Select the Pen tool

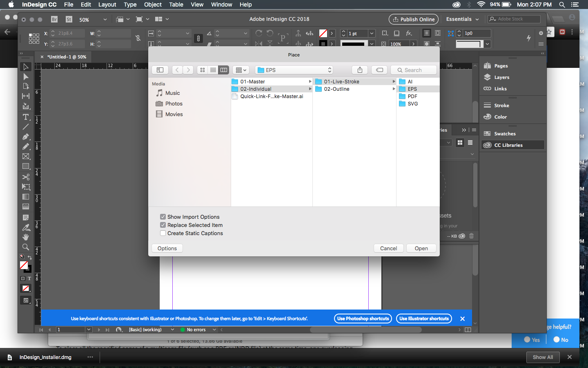point(26,137)
